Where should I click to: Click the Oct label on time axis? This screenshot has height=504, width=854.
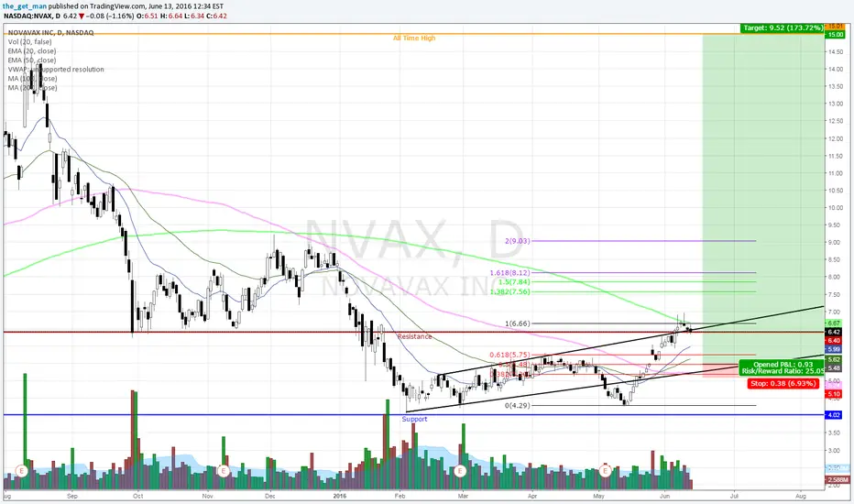tap(137, 497)
